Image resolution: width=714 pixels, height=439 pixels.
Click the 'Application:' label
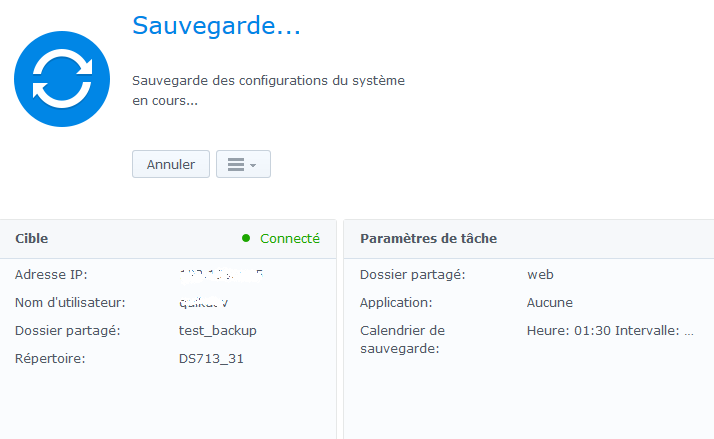(x=396, y=302)
